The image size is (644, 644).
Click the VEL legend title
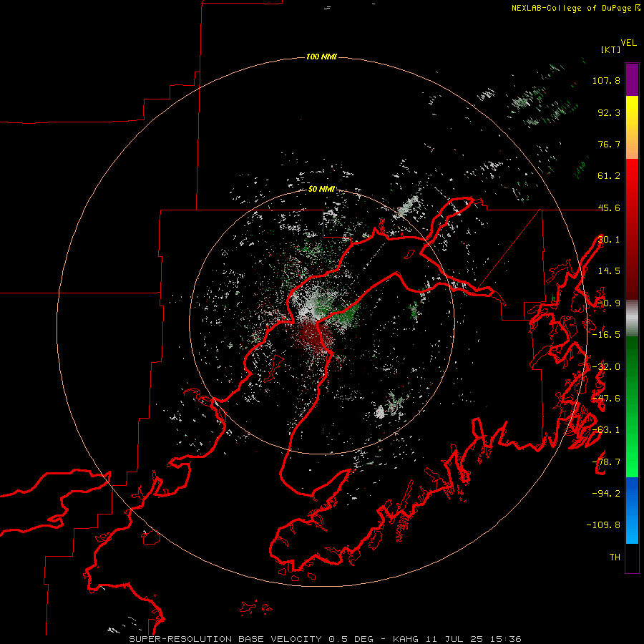(x=628, y=43)
